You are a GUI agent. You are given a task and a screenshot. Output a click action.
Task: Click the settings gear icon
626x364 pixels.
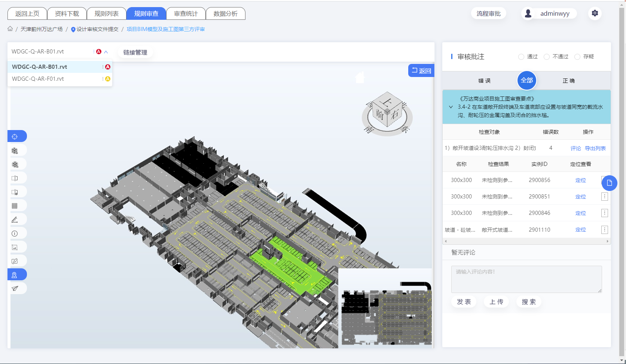click(x=595, y=13)
